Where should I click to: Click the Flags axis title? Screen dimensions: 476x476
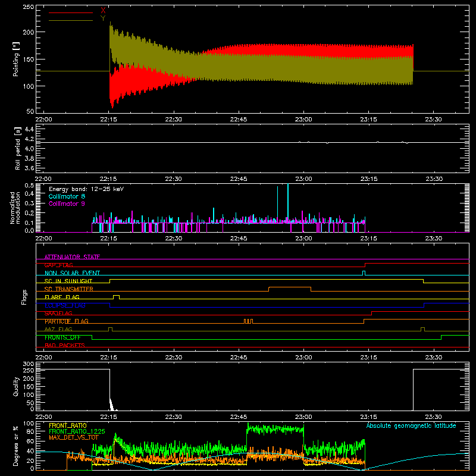coord(24,297)
